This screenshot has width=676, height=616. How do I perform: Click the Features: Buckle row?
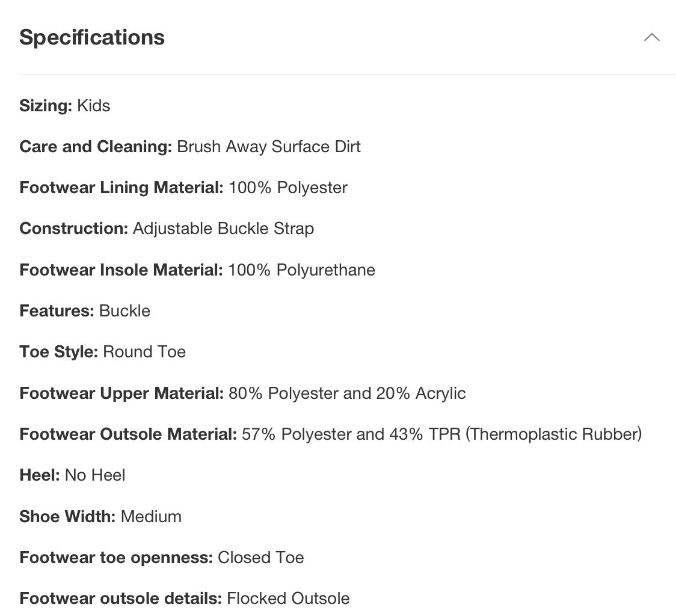(85, 310)
